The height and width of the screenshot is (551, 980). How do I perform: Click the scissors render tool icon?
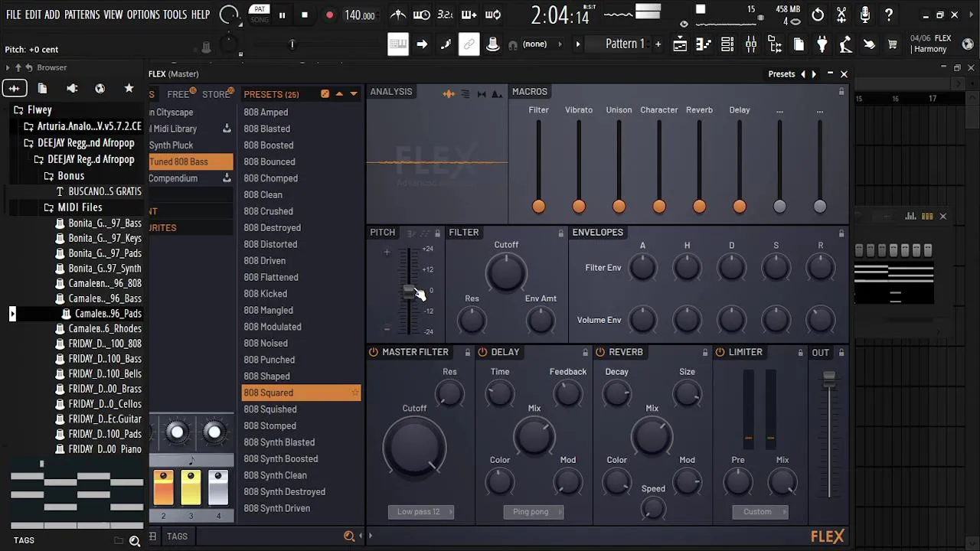[x=841, y=15]
